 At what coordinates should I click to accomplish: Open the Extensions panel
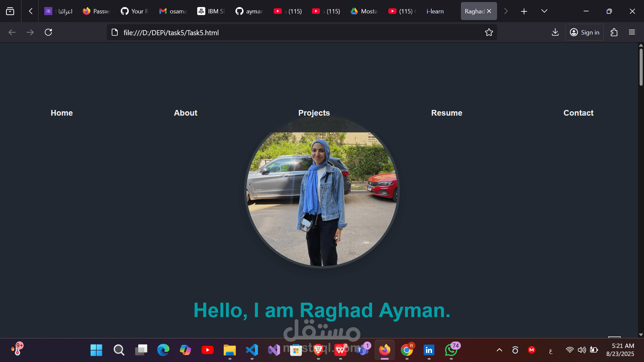[x=614, y=32]
